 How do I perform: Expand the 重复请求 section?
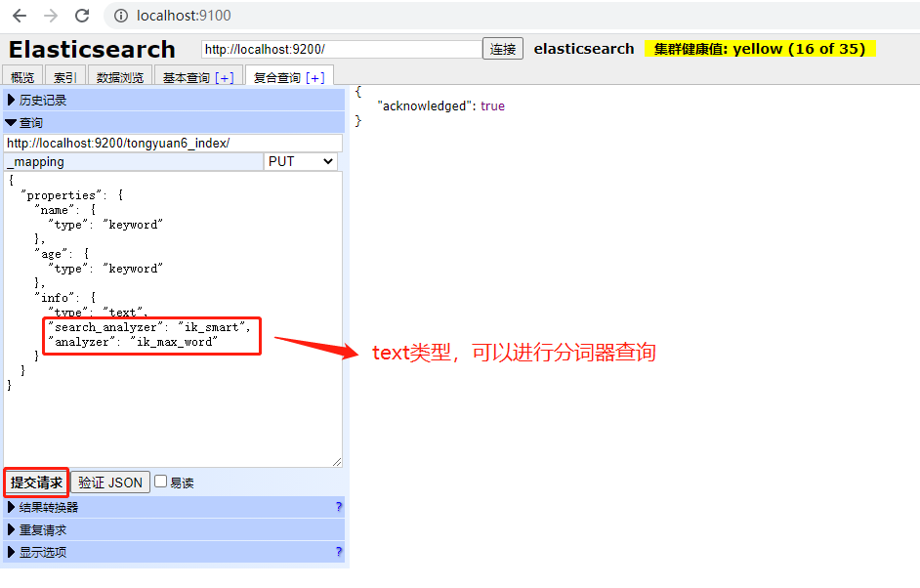click(x=174, y=530)
